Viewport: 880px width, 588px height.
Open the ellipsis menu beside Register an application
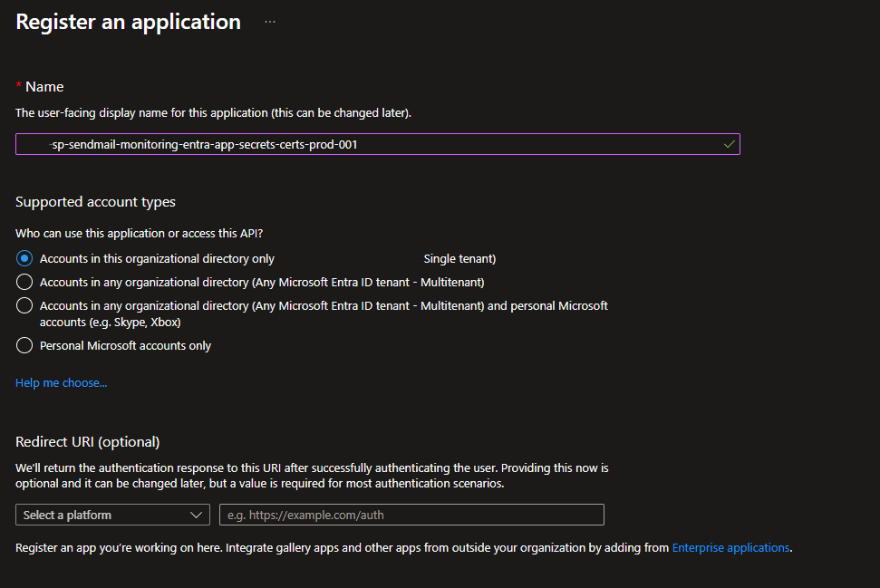click(269, 22)
